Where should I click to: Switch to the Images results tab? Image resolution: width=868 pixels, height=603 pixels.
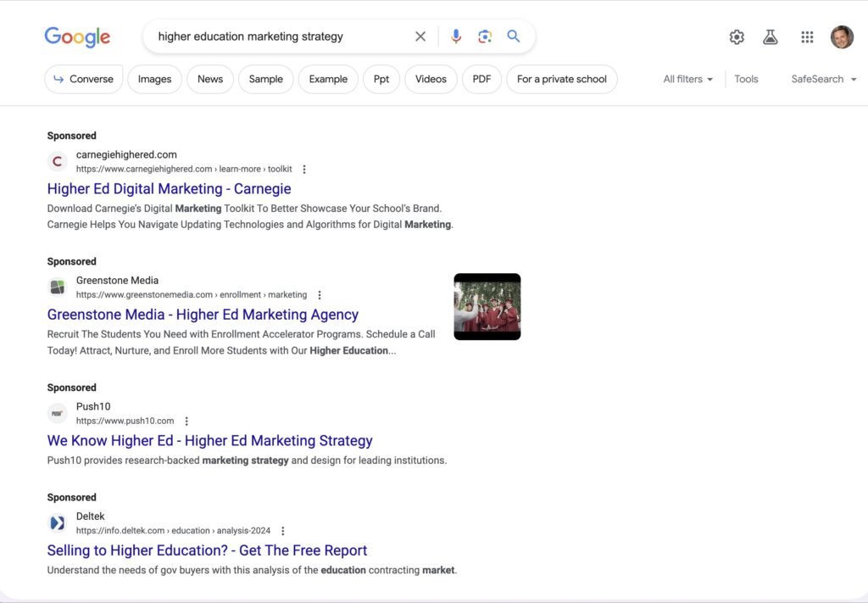[x=154, y=79]
